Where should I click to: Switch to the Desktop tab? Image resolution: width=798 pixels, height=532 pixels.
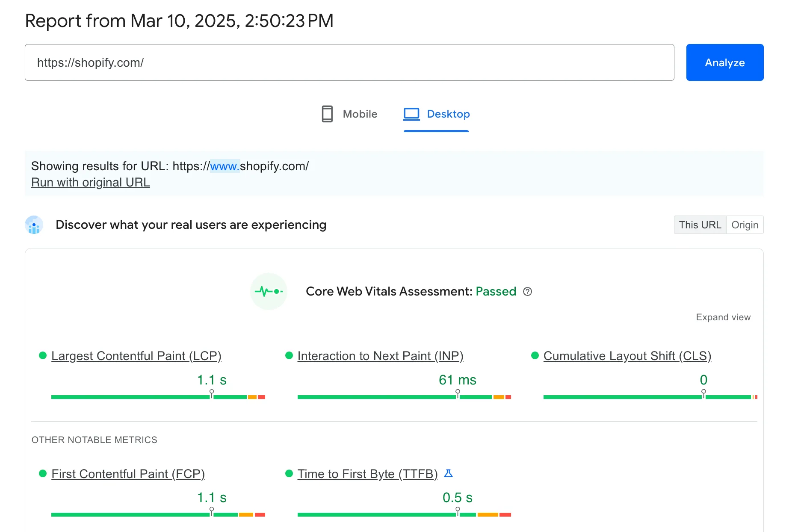[448, 114]
